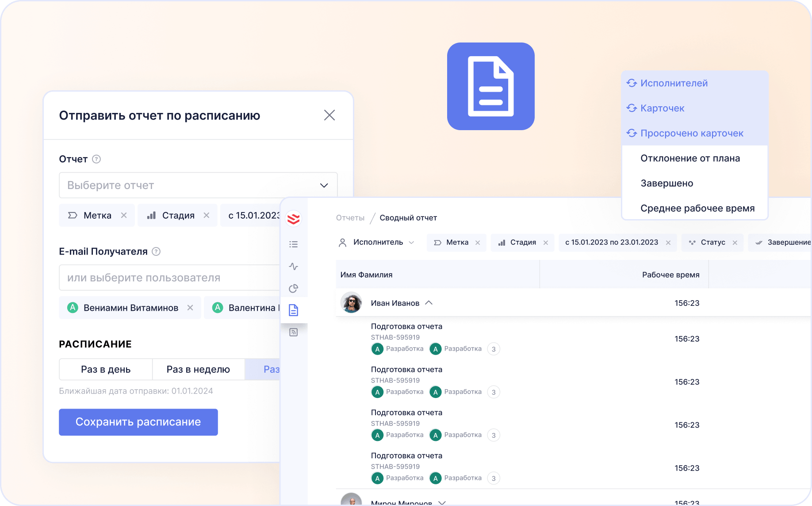Click Иван Иванов avatar
The height and width of the screenshot is (506, 812).
(352, 303)
